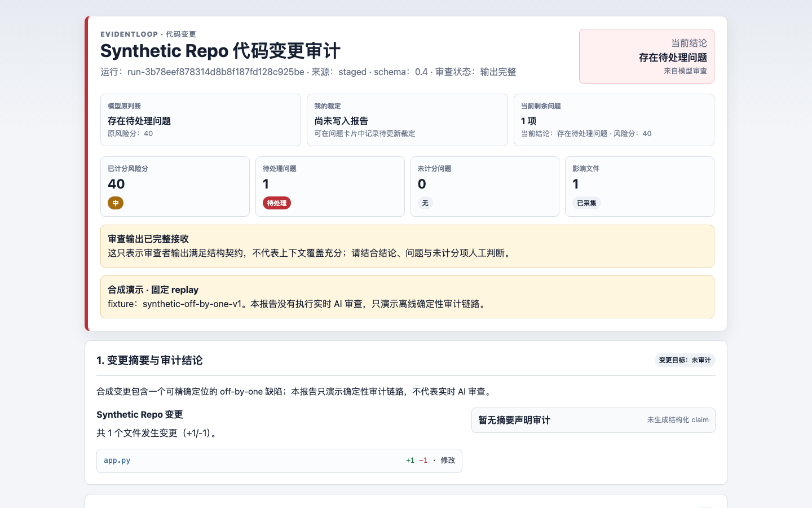Click the 1. 变更摘要与审计结论 section heading
This screenshot has height=508, width=812.
149,360
